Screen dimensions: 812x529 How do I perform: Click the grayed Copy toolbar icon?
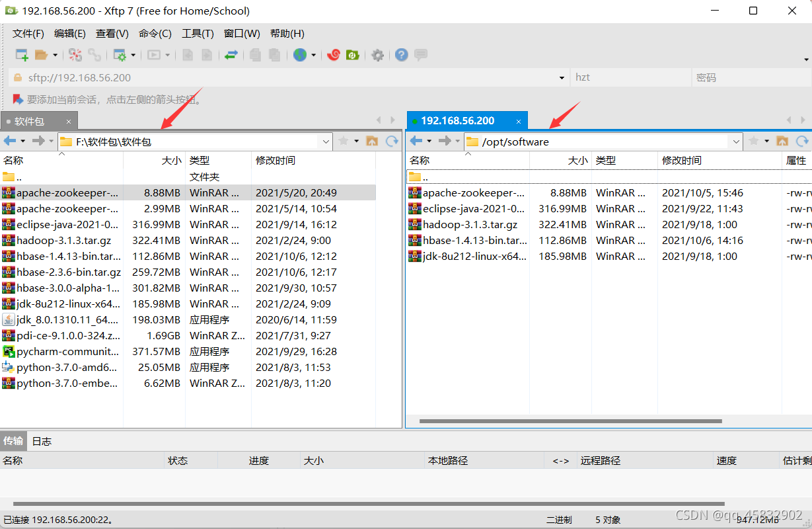pyautogui.click(x=255, y=55)
